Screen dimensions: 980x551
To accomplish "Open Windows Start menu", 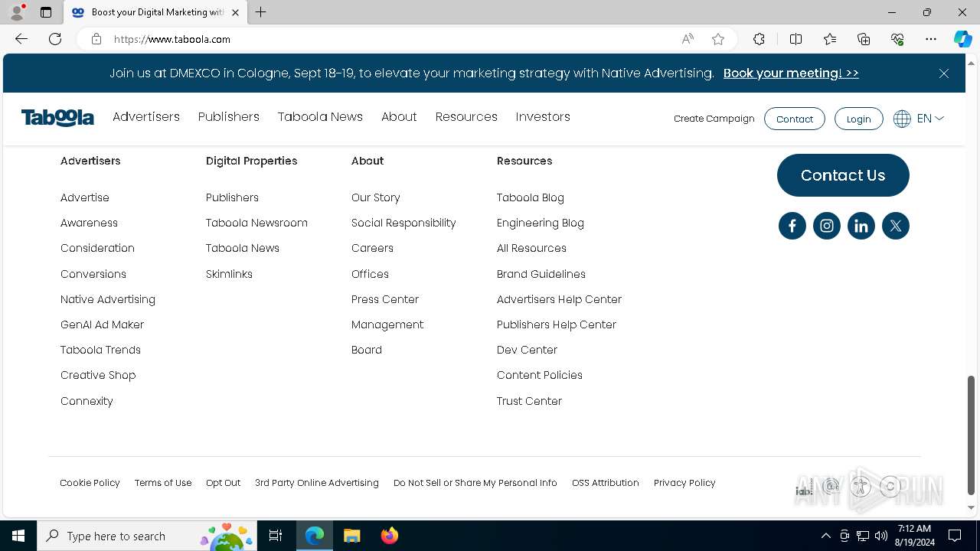I will (x=18, y=536).
